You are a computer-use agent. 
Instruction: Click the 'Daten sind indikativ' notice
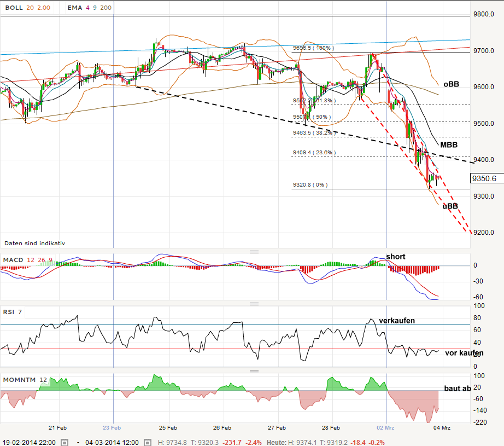tap(35, 244)
